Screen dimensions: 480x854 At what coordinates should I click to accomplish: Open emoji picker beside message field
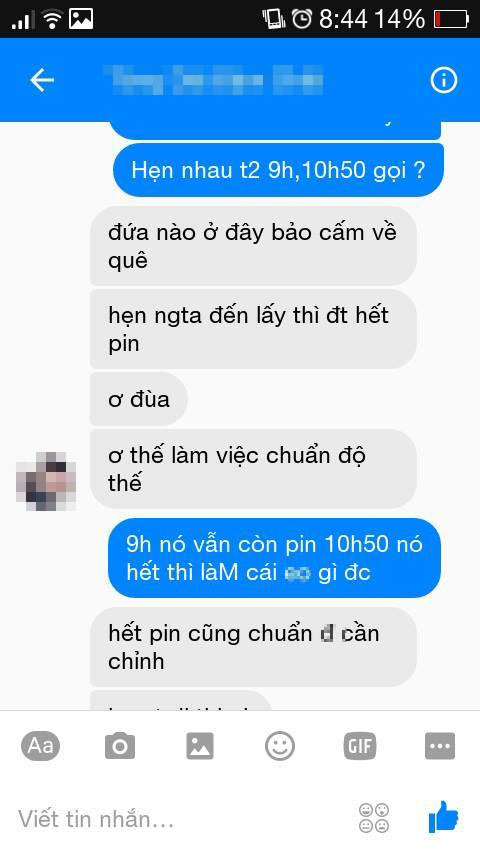pyautogui.click(x=374, y=818)
